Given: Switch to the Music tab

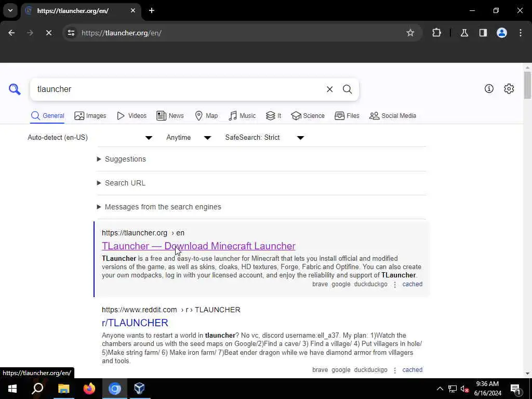Looking at the screenshot, I should click(x=242, y=116).
